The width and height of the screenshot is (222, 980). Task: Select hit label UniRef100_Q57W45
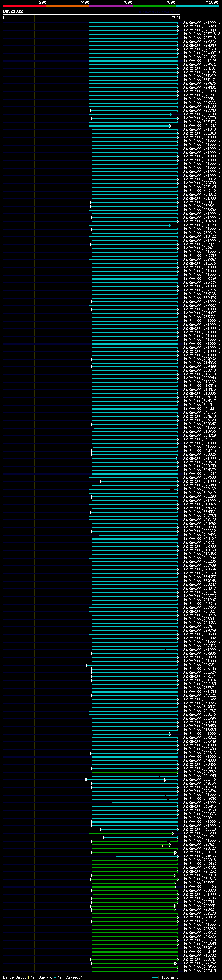click(x=199, y=971)
